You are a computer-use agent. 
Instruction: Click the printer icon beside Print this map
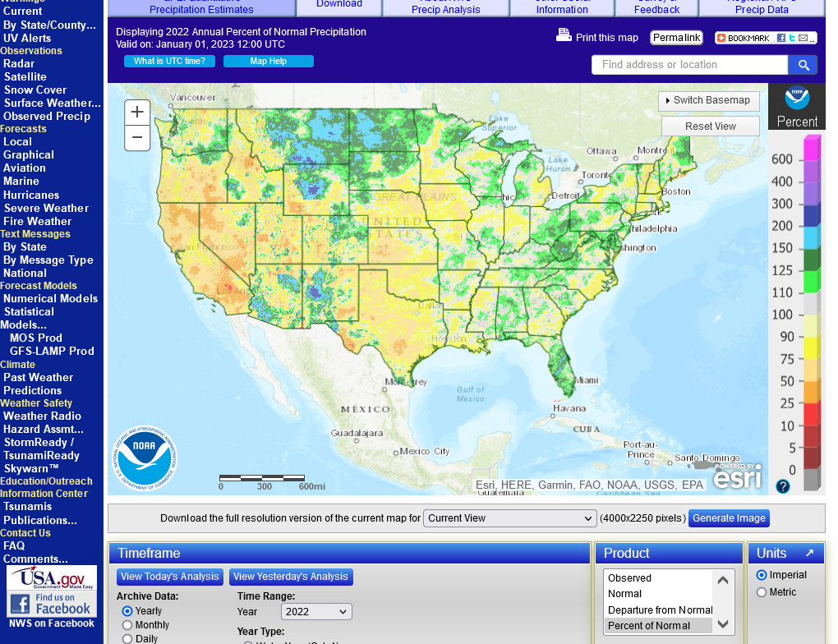(x=564, y=35)
